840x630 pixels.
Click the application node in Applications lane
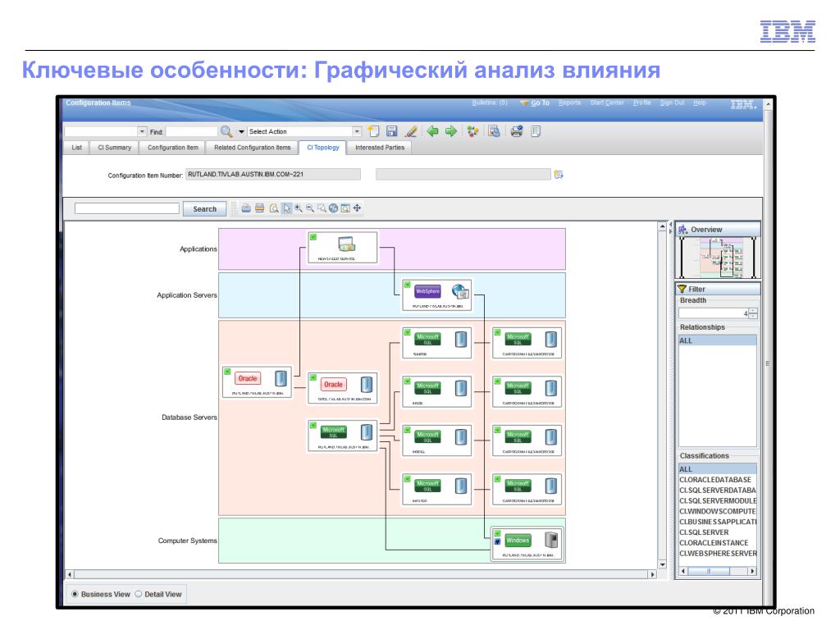point(343,248)
